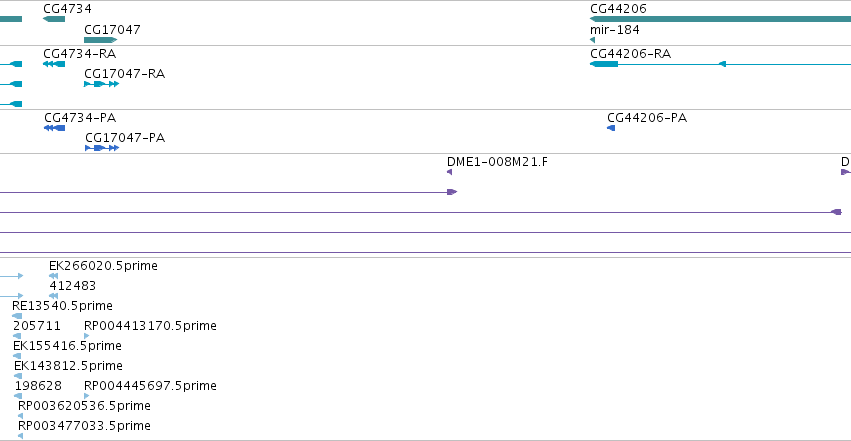Click the CG44206-RA thick exon block
Screen dimensions: 851x441
pos(604,64)
